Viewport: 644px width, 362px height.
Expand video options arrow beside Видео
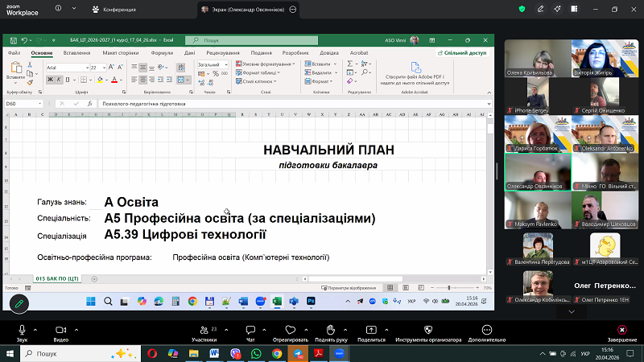[x=78, y=329]
